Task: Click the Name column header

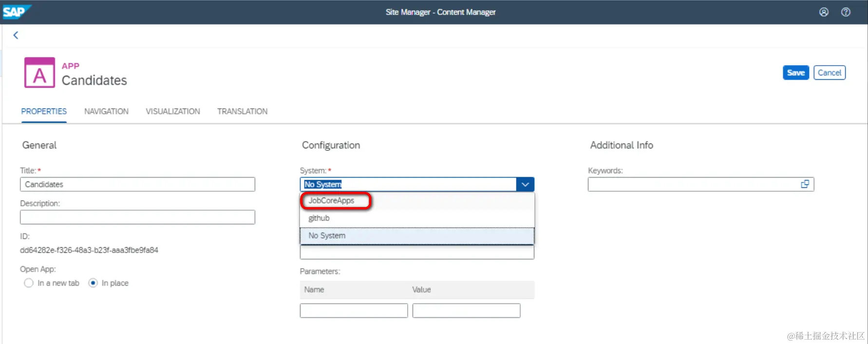Action: pos(314,290)
